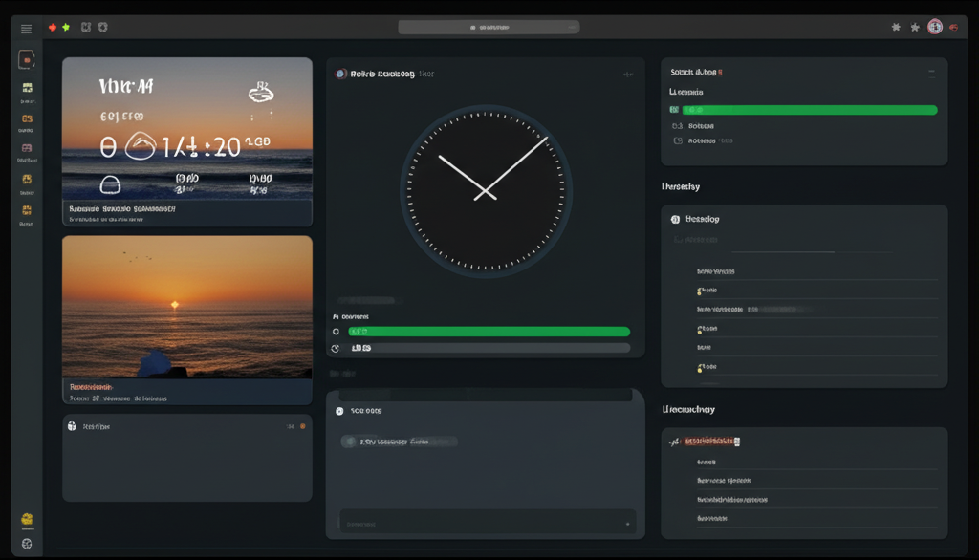
Task: Click the input field at the bottom of the middle card
Action: [x=487, y=523]
